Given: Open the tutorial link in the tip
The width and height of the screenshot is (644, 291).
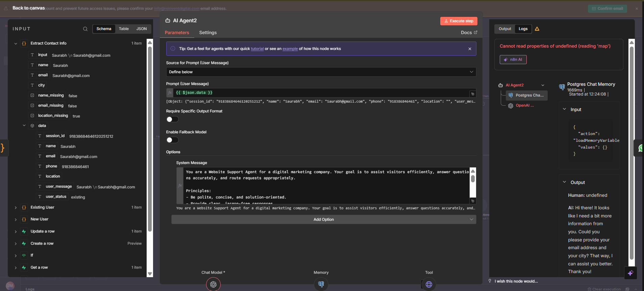Looking at the screenshot, I should point(257,49).
